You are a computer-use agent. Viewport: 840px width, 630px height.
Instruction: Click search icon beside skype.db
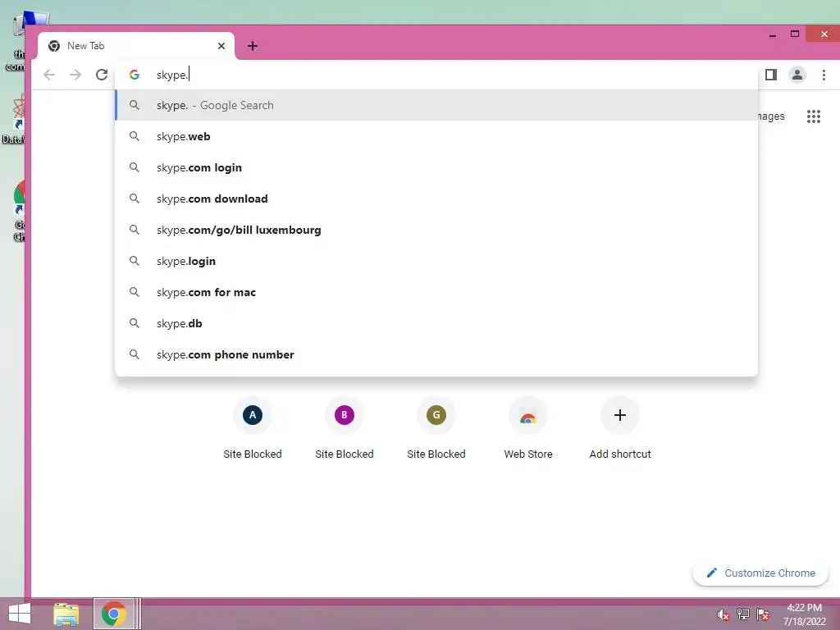(135, 323)
